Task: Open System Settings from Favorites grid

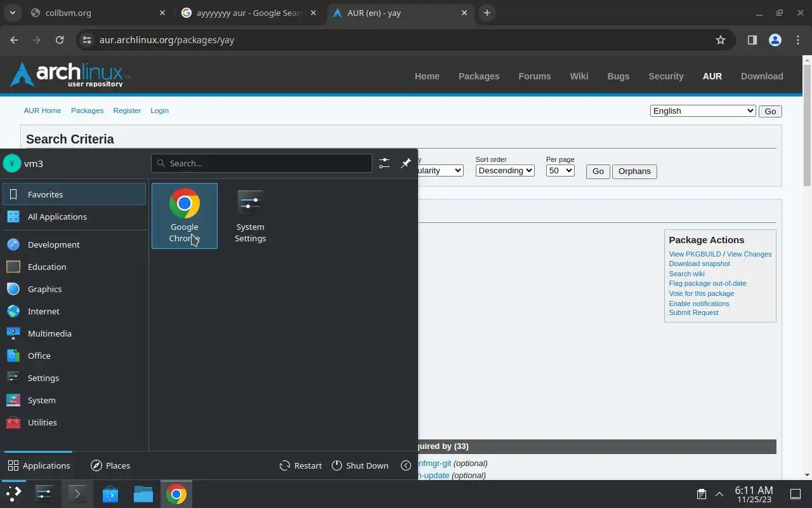Action: coord(250,216)
